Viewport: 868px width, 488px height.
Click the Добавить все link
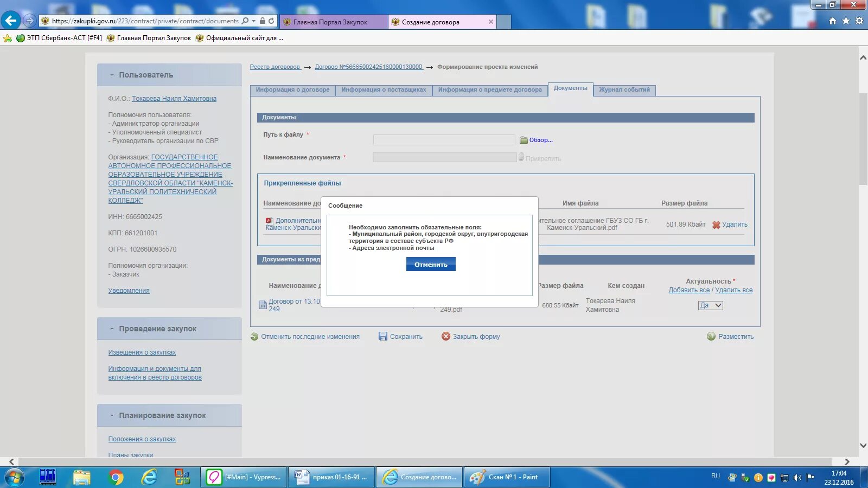pos(689,290)
